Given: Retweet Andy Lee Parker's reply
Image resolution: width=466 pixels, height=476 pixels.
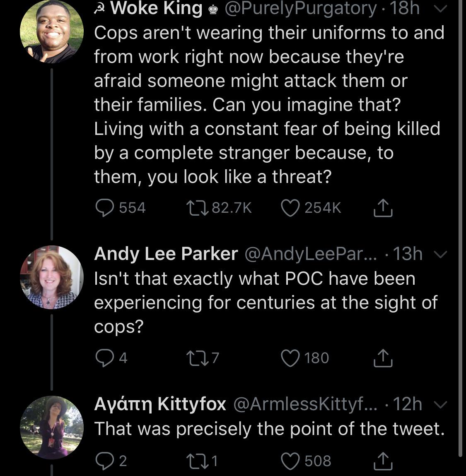Looking at the screenshot, I should 196,358.
